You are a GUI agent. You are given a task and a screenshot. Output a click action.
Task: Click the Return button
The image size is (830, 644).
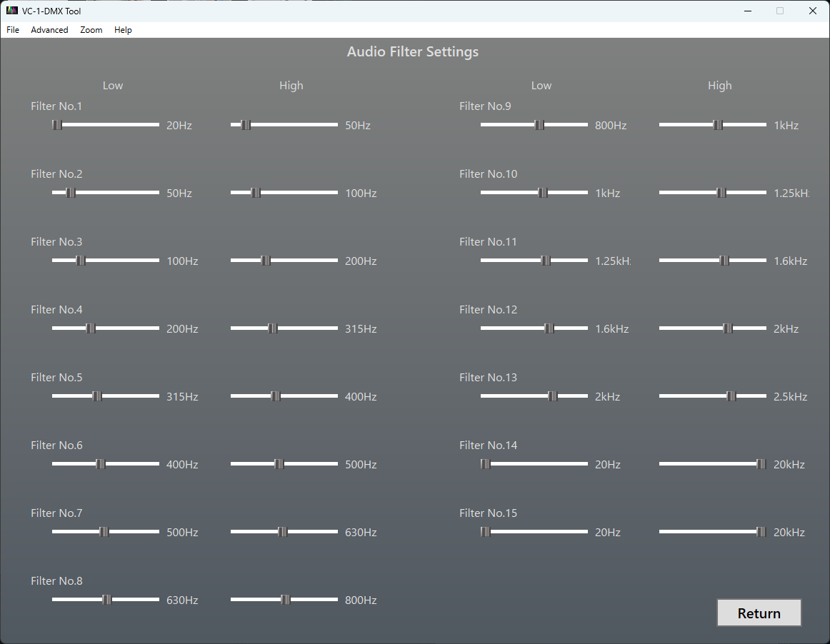[x=759, y=613]
